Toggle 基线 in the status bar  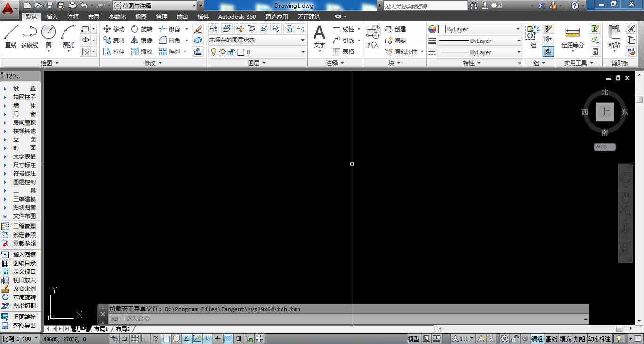(x=551, y=339)
